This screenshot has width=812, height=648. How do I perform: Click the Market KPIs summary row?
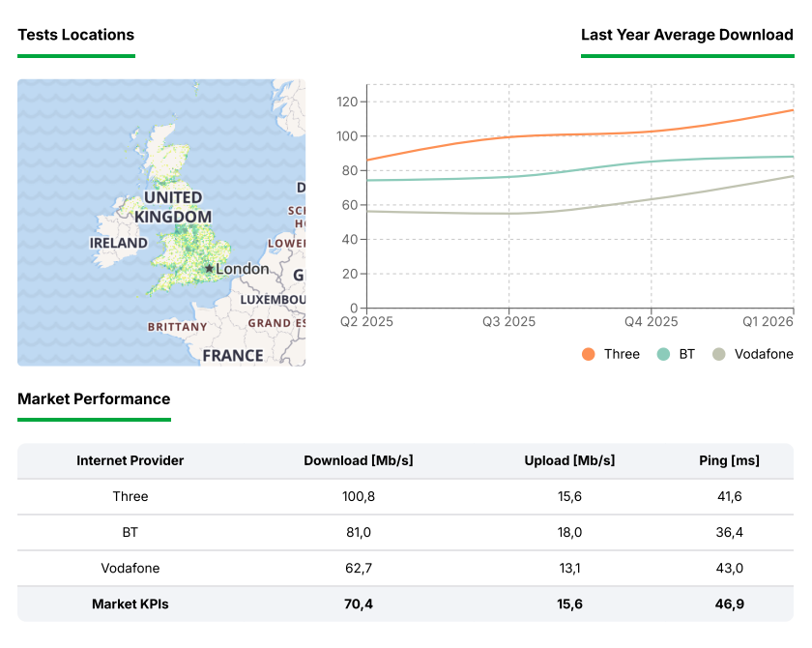click(130, 604)
